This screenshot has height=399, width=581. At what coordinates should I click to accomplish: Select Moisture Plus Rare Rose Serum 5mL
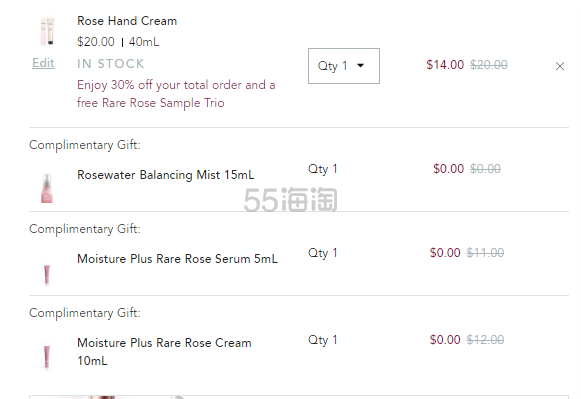click(x=177, y=259)
